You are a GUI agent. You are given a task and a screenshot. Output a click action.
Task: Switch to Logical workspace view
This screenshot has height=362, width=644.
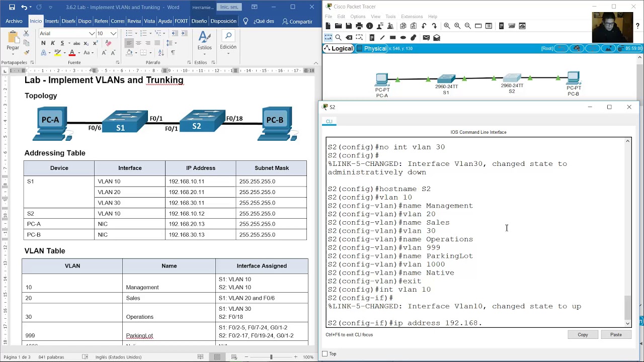339,49
